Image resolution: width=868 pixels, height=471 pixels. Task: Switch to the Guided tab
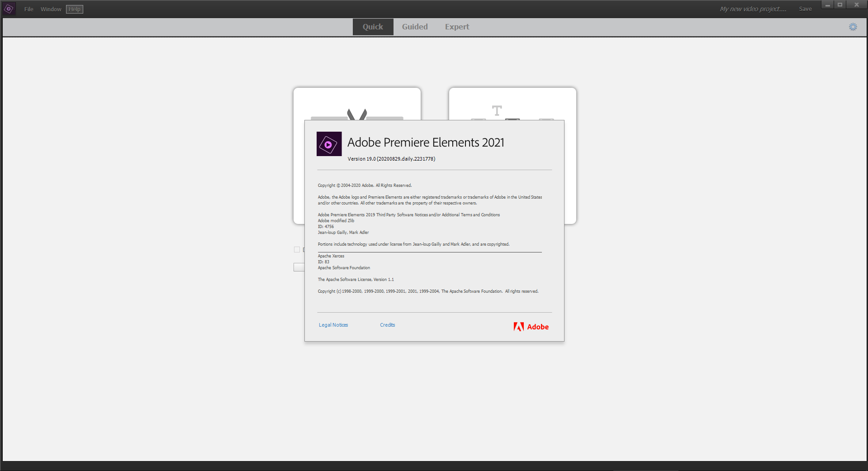click(415, 27)
